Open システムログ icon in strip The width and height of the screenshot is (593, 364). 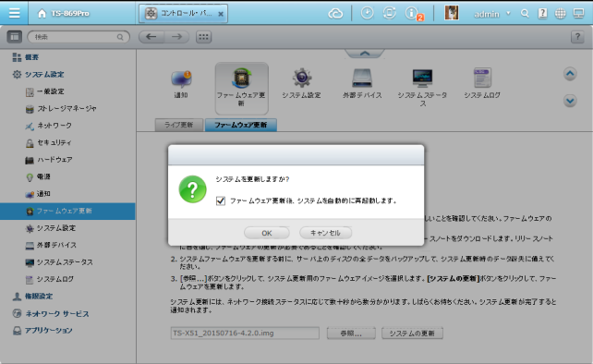(482, 84)
